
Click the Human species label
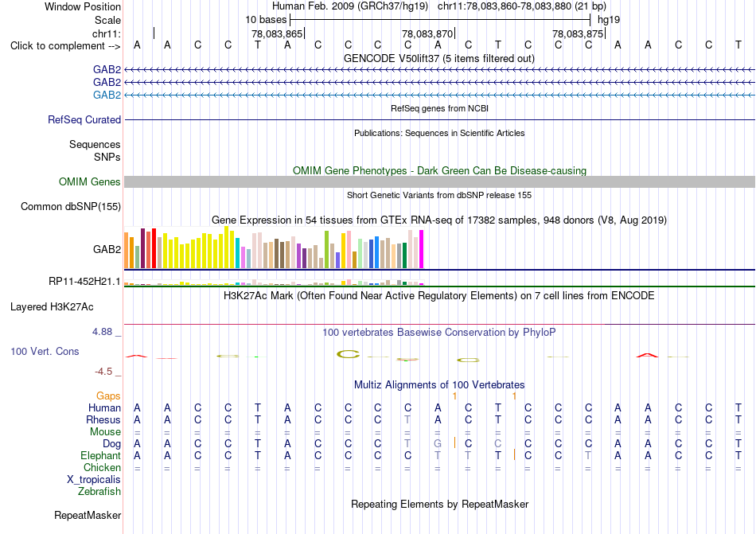pos(104,407)
